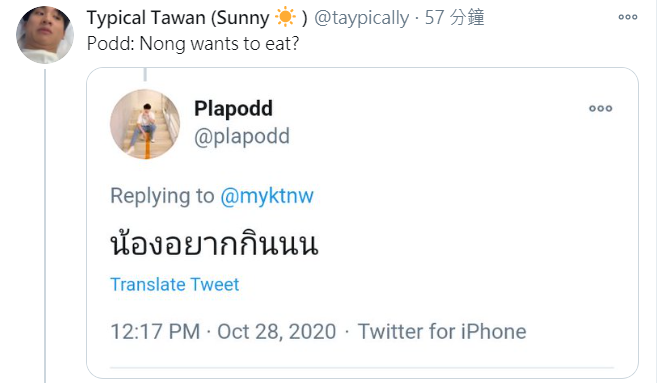Open the Twitter for iPhone source link
The image size is (660, 383).
pos(442,332)
